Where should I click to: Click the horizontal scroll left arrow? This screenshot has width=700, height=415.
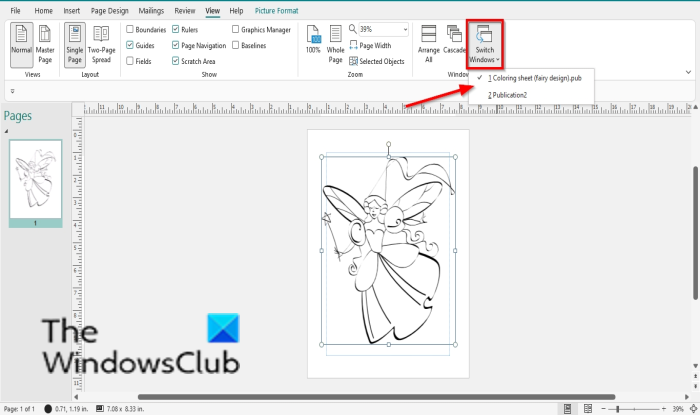(x=76, y=397)
